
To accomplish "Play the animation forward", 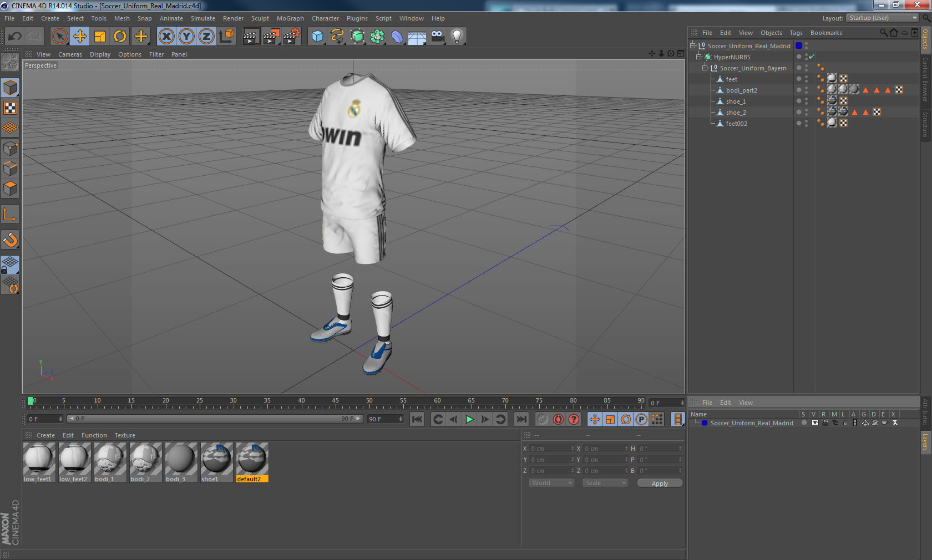I will tap(469, 419).
